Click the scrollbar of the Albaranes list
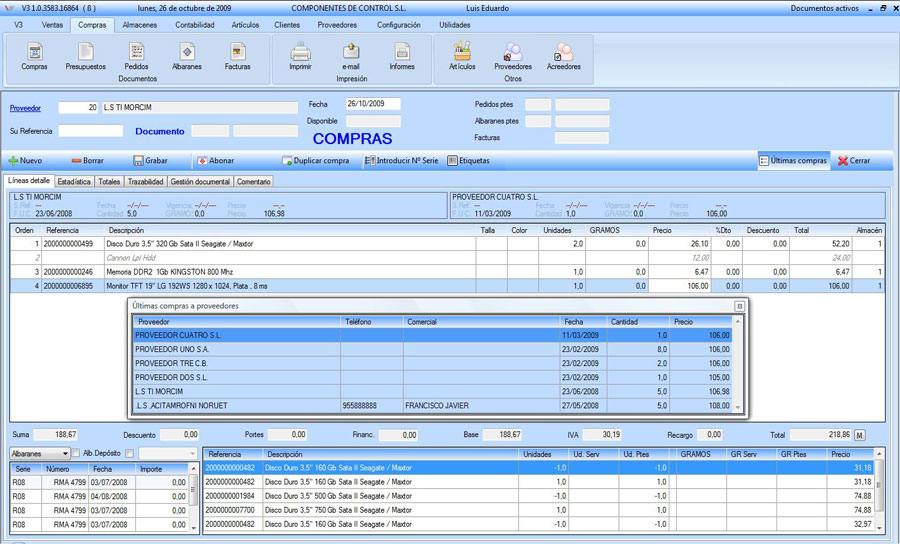 [194, 497]
